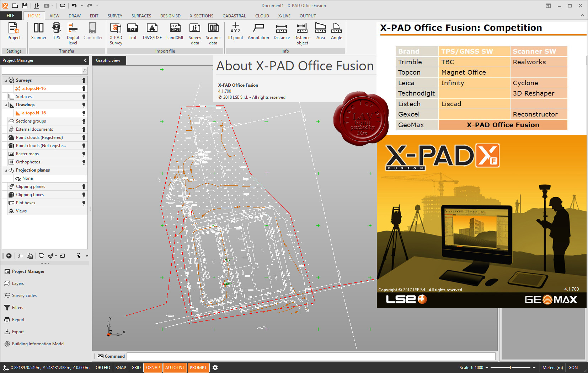Select the ID point info tool
The width and height of the screenshot is (588, 373).
click(236, 31)
